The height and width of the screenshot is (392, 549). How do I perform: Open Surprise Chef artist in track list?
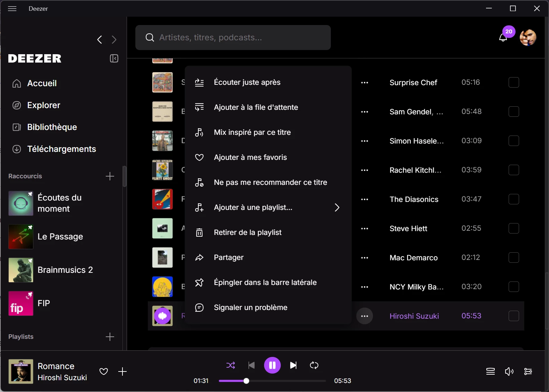(x=413, y=83)
